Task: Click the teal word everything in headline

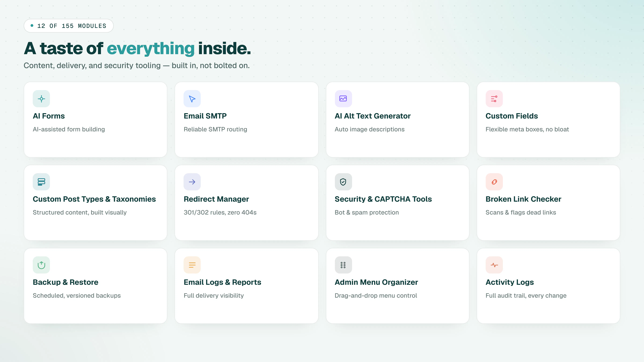Action: pos(151,48)
